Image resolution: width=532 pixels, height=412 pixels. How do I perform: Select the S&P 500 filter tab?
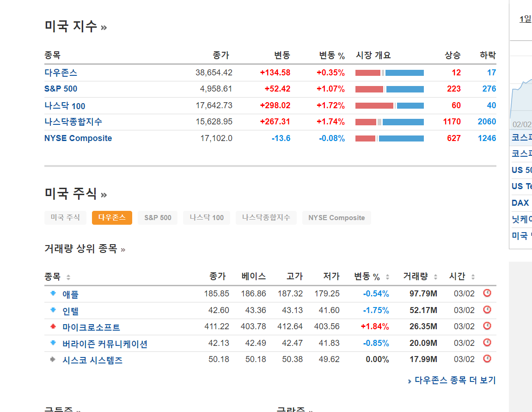pos(158,217)
